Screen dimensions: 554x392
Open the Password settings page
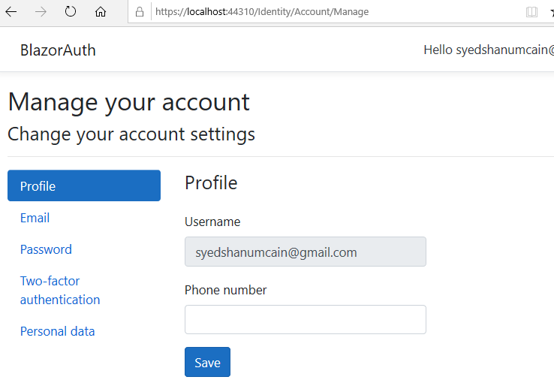point(46,249)
